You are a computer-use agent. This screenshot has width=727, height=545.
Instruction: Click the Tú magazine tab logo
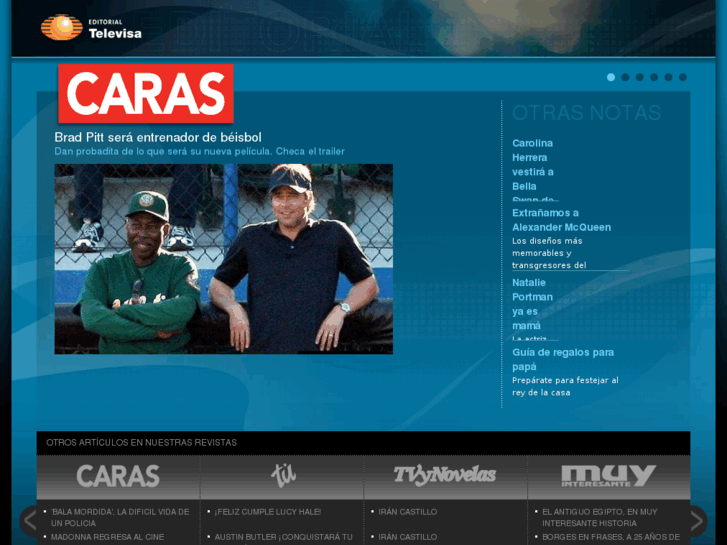[283, 475]
